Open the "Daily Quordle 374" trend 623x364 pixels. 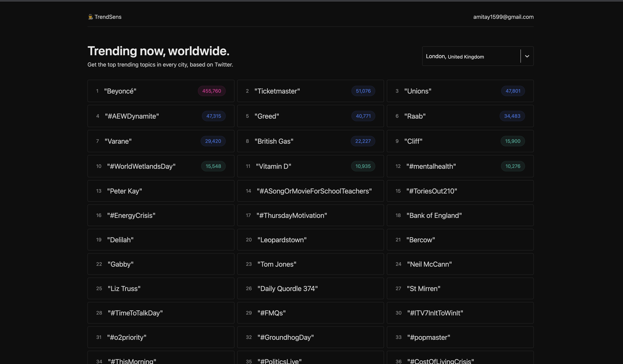point(310,288)
